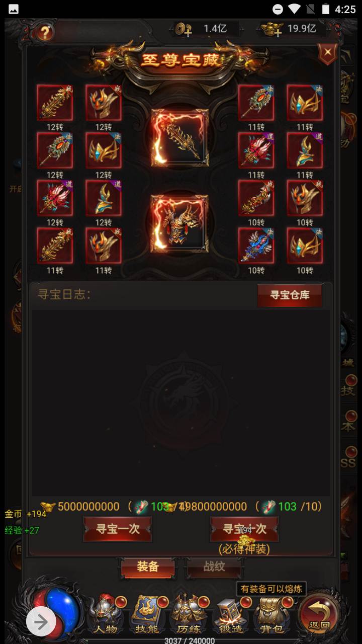Open the 寻宝仓库 treasure warehouse

(x=290, y=295)
